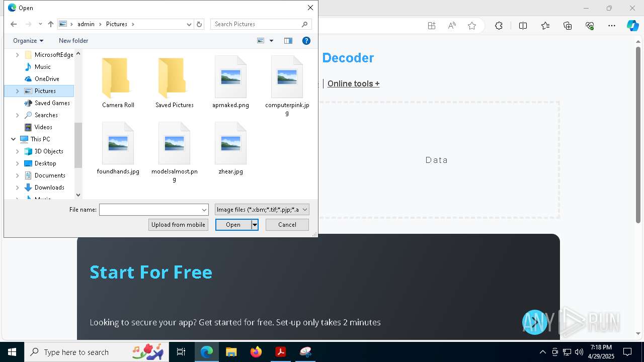644x362 pixels.
Task: Open recent locations dropdown
Action: [x=40, y=24]
